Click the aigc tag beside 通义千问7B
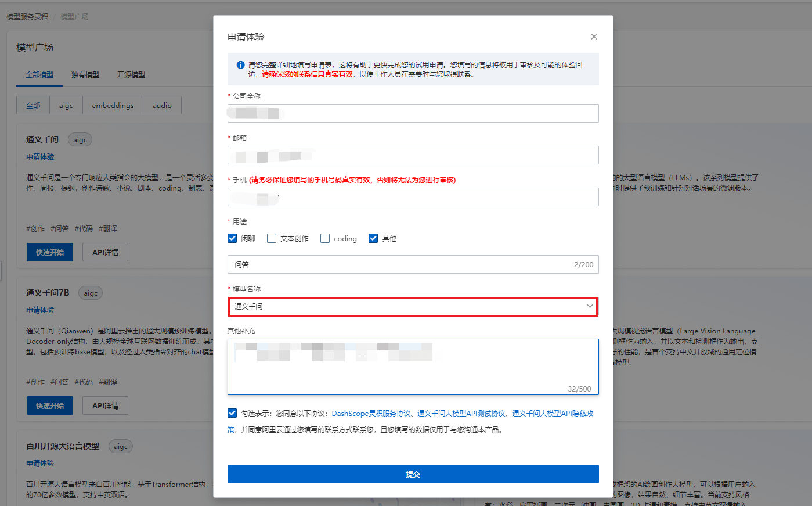This screenshot has height=506, width=812. click(91, 293)
